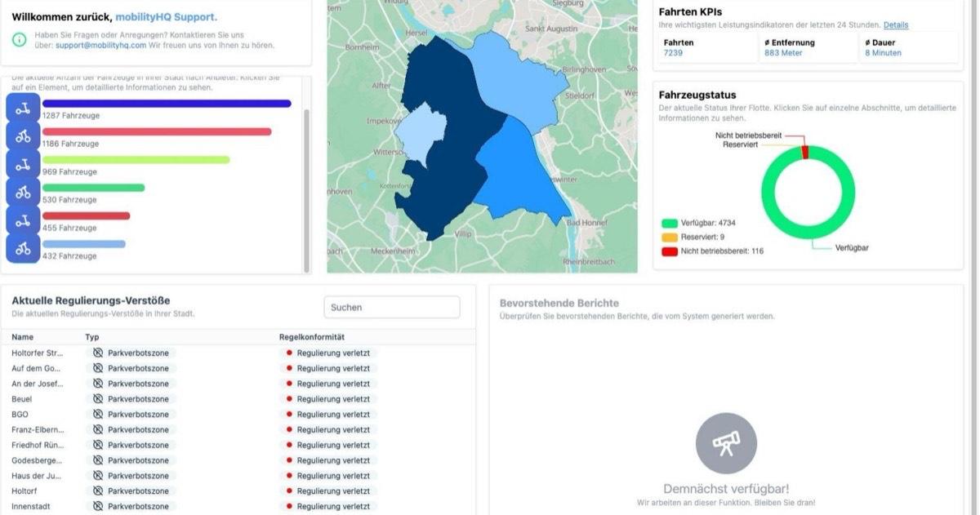The image size is (980, 515).
Task: Click the red Nicht betriebsbereit donut segment
Action: coord(805,152)
